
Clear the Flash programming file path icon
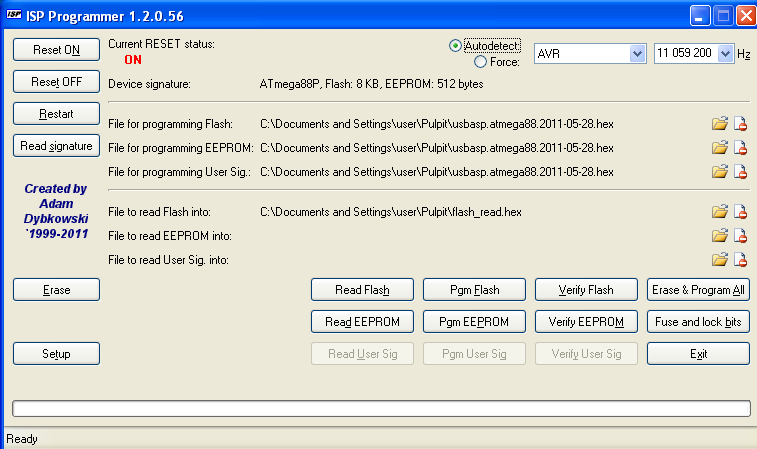(x=740, y=124)
